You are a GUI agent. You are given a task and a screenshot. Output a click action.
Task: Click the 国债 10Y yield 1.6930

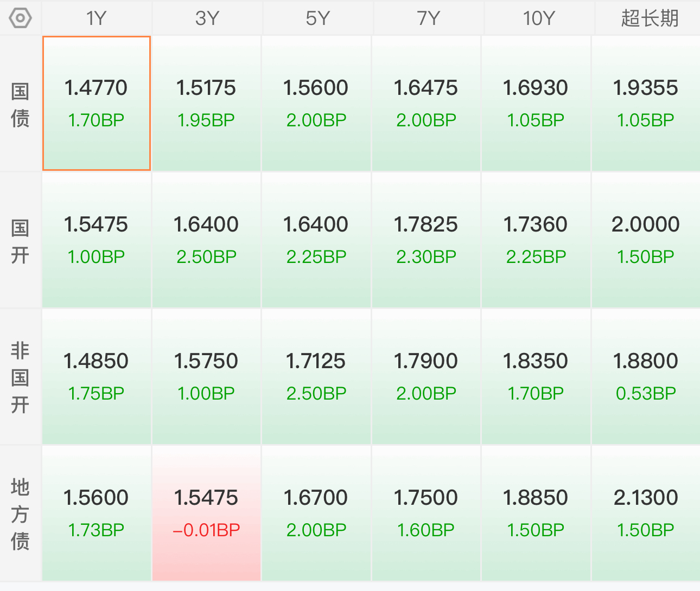[535, 88]
